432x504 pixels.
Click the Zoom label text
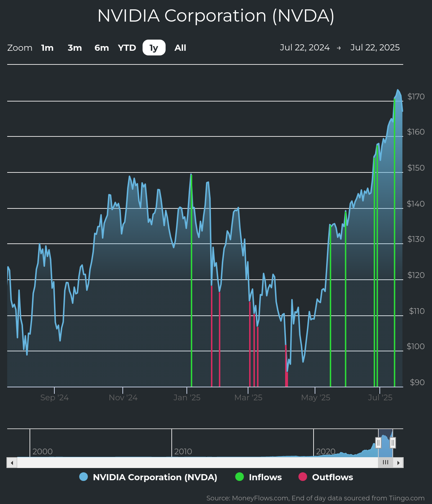point(20,48)
